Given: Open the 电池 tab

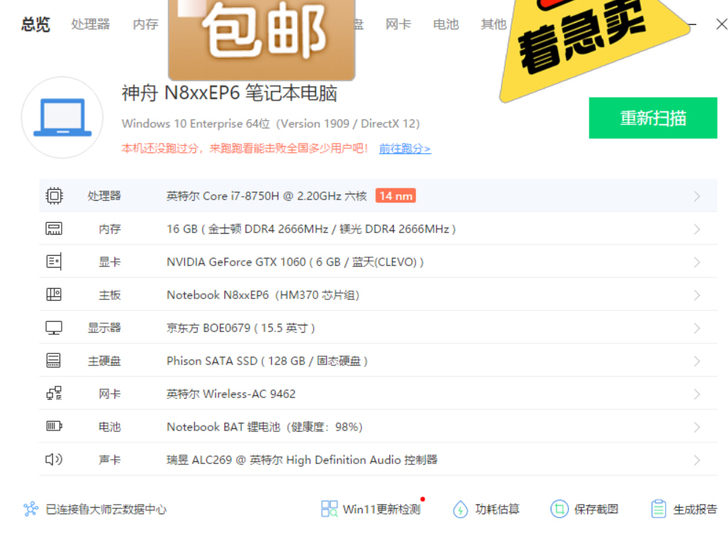Looking at the screenshot, I should coord(446,24).
